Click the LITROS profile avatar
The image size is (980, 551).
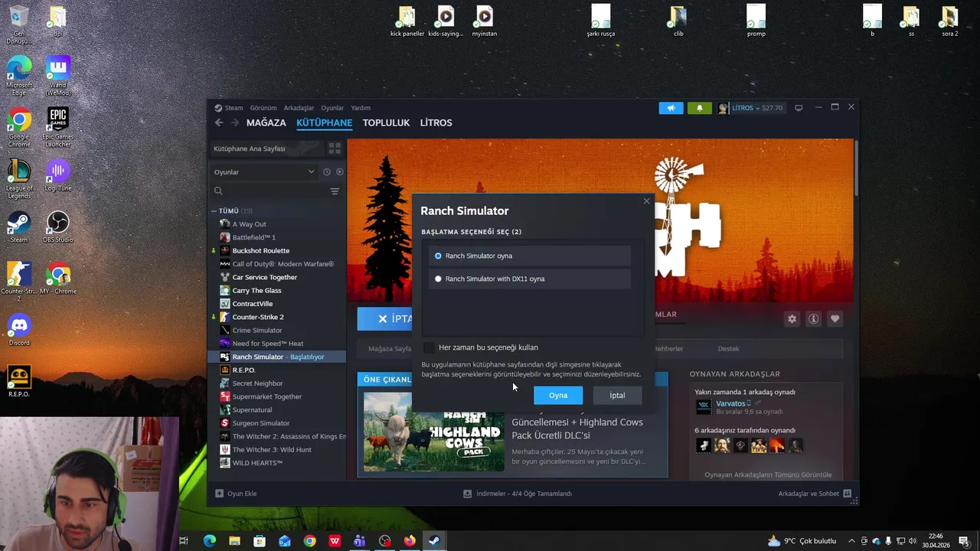tap(723, 108)
